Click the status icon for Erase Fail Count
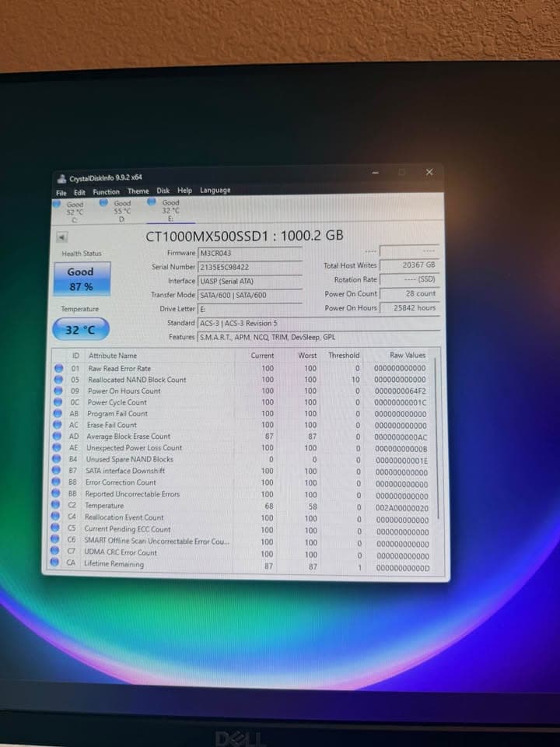This screenshot has height=747, width=560. pos(57,425)
